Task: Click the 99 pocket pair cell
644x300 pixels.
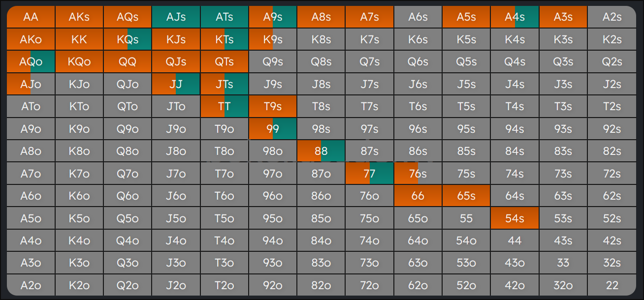Action: [x=273, y=129]
